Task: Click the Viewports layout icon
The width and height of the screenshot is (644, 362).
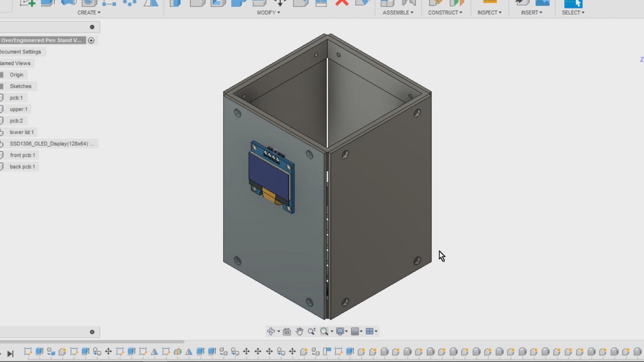Action: 369,331
